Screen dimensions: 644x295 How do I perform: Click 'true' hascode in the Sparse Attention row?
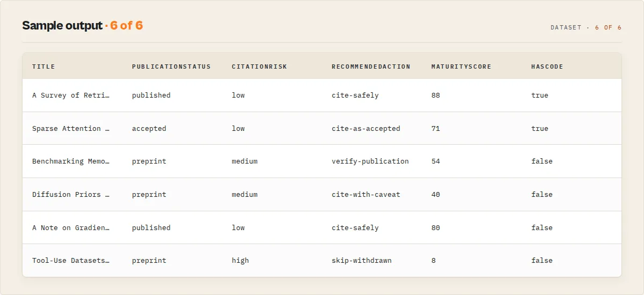[x=540, y=129]
